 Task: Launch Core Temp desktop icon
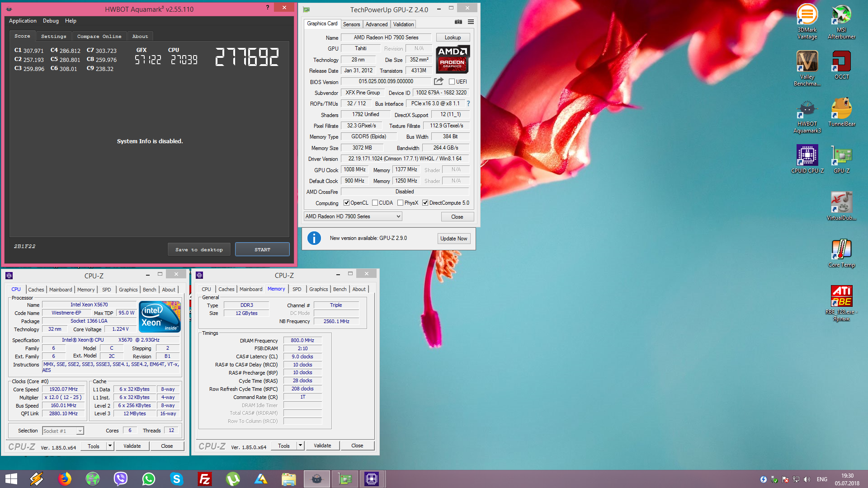tap(841, 253)
